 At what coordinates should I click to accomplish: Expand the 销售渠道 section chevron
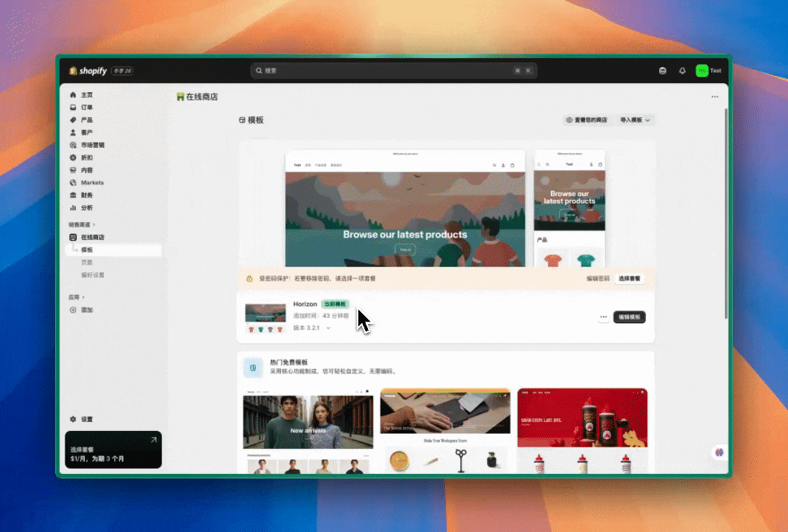click(94, 224)
